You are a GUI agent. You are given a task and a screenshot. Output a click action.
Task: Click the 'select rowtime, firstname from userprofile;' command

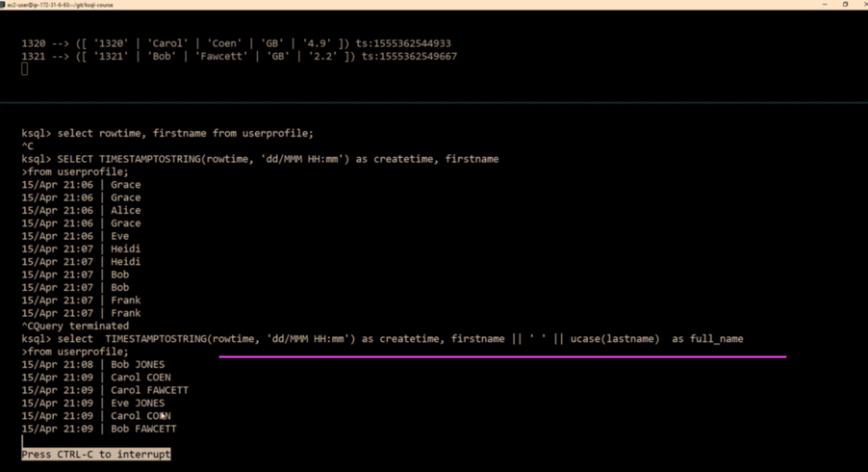185,133
